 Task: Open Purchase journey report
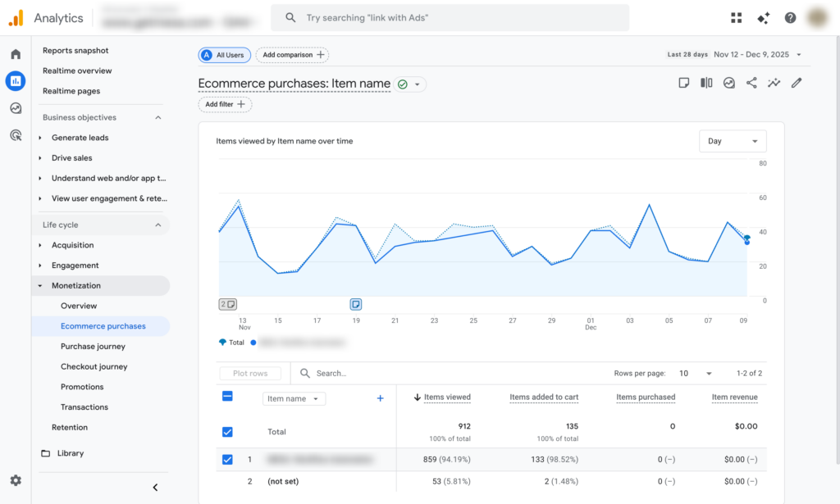point(93,347)
